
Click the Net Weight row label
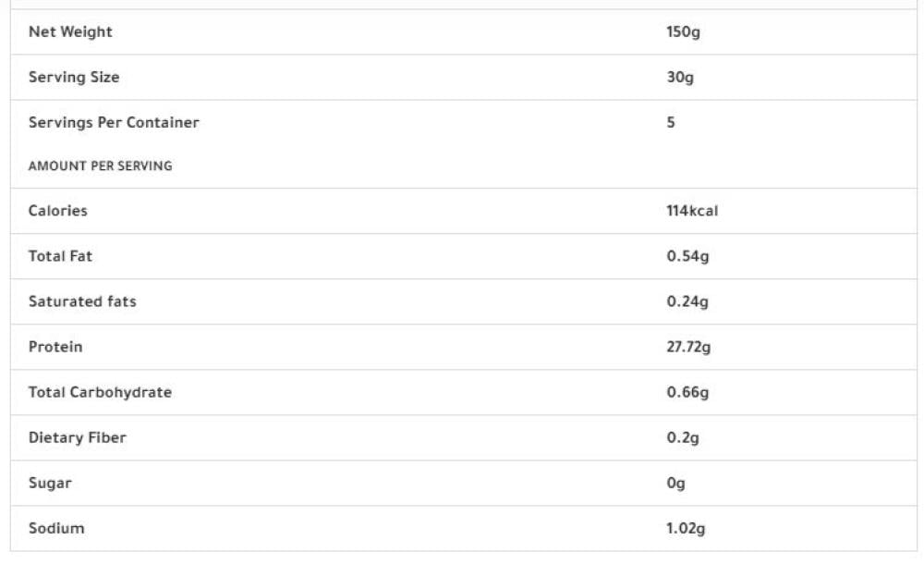[x=70, y=32]
